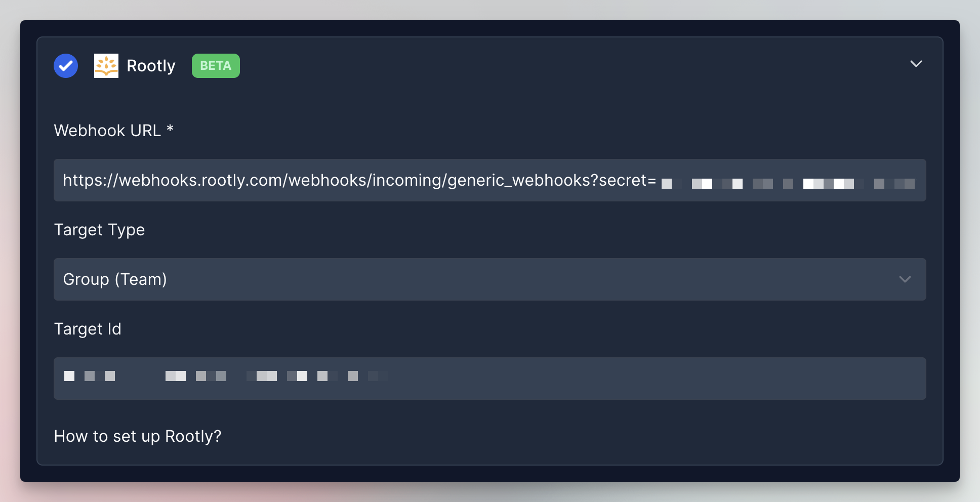Click the Webhook URL field label
Screen dimensions: 980x502
(x=107, y=131)
